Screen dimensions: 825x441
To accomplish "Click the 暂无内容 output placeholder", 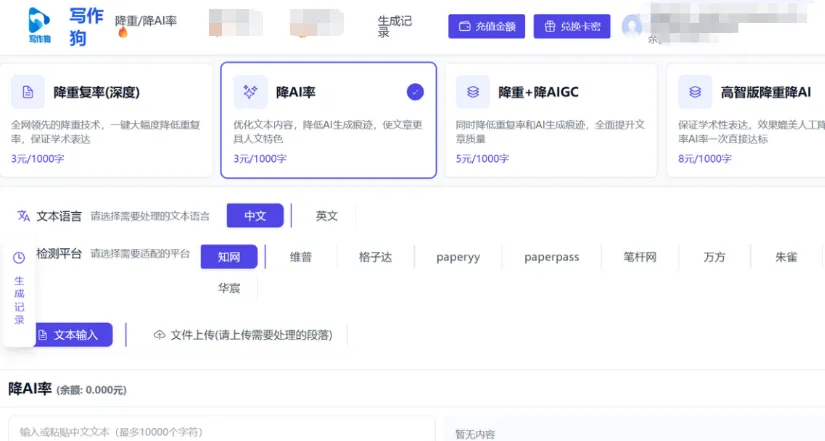I will point(475,434).
